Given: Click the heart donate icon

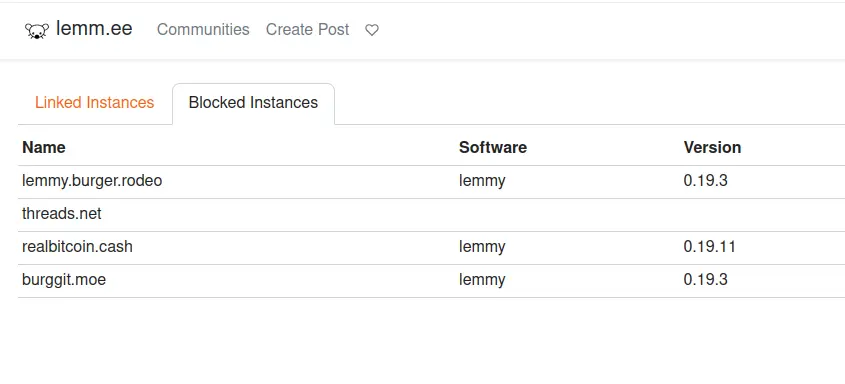Looking at the screenshot, I should [372, 30].
